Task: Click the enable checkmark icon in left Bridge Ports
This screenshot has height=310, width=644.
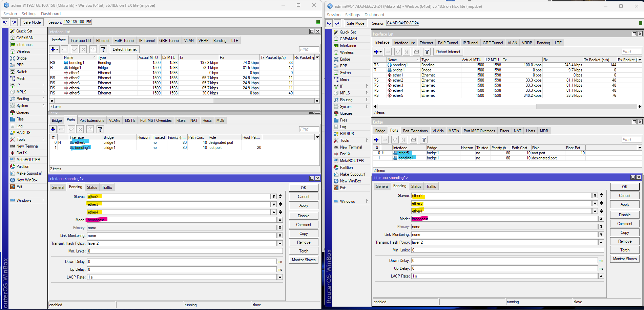Action: (x=71, y=129)
